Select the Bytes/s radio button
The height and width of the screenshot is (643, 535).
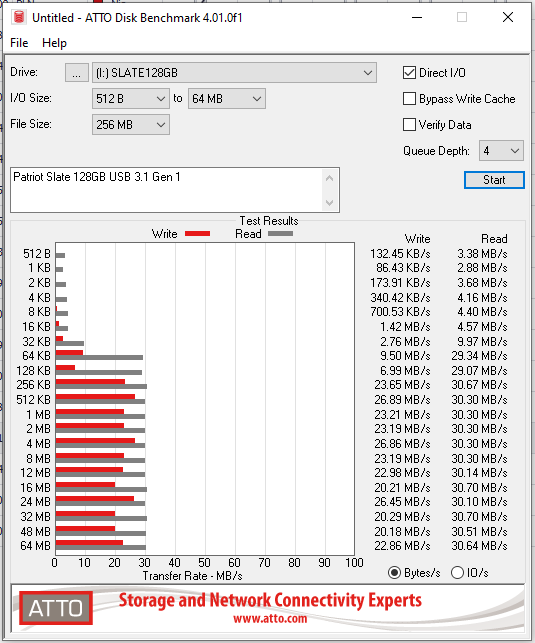click(x=394, y=572)
